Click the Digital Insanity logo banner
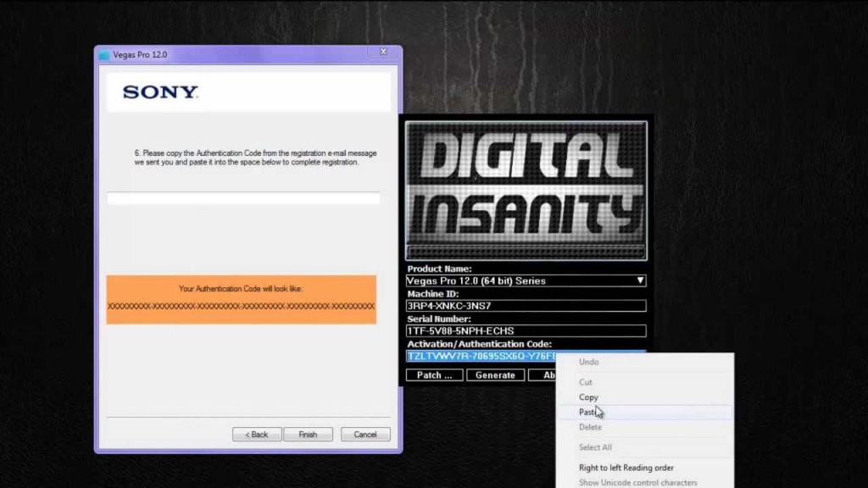This screenshot has height=488, width=868. (x=526, y=191)
